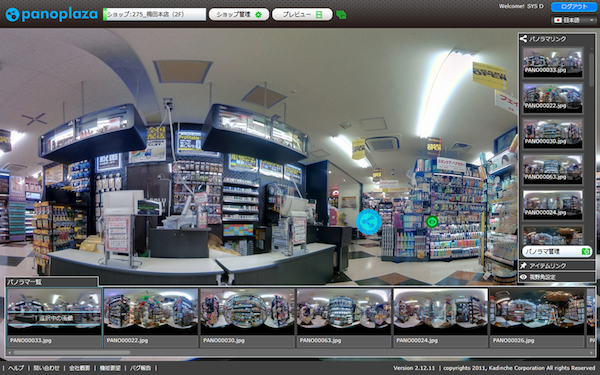The height and width of the screenshot is (375, 600).
Task: Click the shop name field ショップ:275
Action: (x=155, y=15)
